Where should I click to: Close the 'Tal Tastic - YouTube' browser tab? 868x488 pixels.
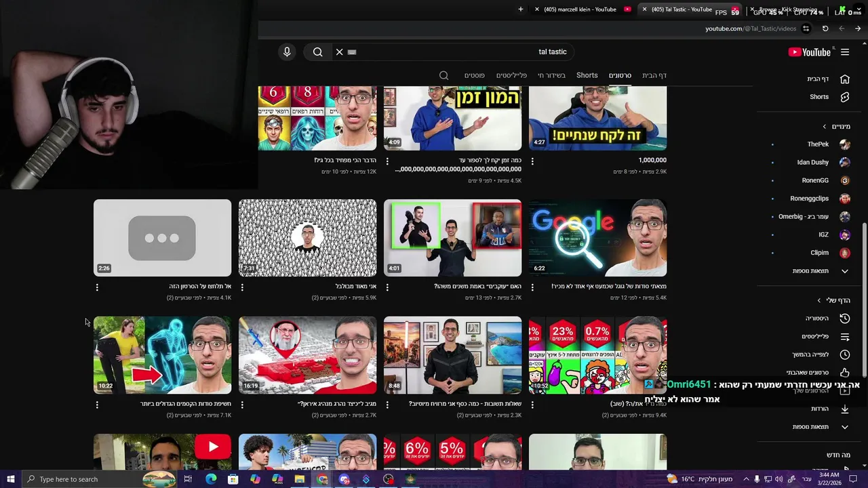(644, 9)
